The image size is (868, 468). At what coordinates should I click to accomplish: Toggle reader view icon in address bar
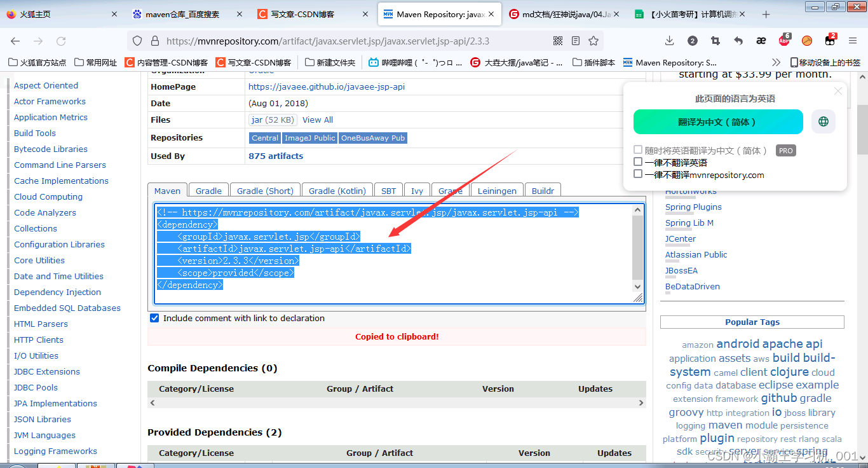pyautogui.click(x=576, y=41)
